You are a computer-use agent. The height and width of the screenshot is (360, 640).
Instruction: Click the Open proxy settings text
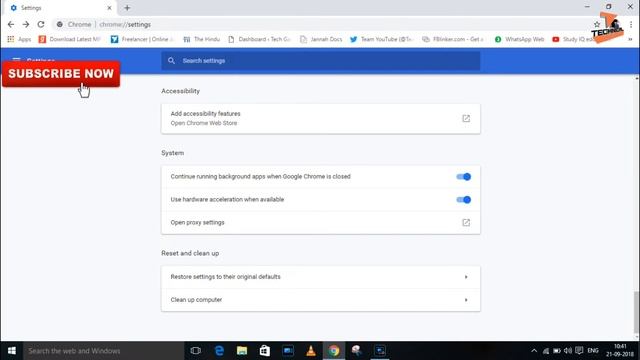pos(198,222)
